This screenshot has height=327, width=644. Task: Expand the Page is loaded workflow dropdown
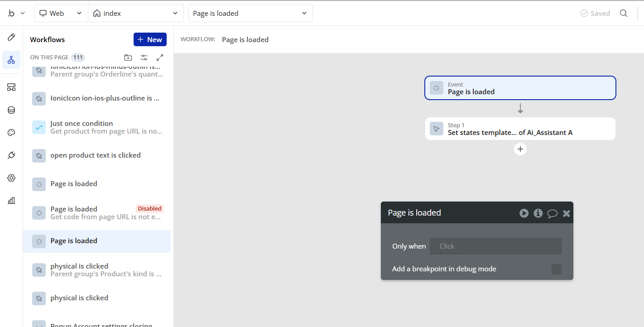point(250,13)
